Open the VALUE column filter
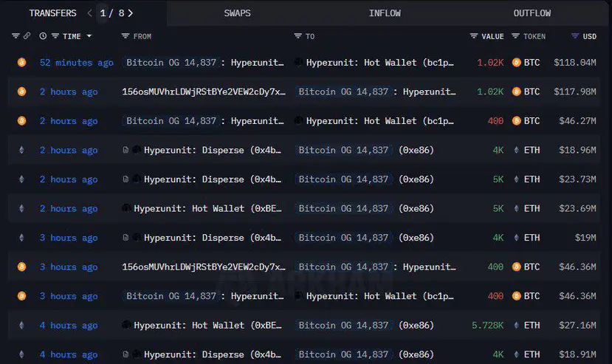Screen dimensions: 612x364 (474, 36)
